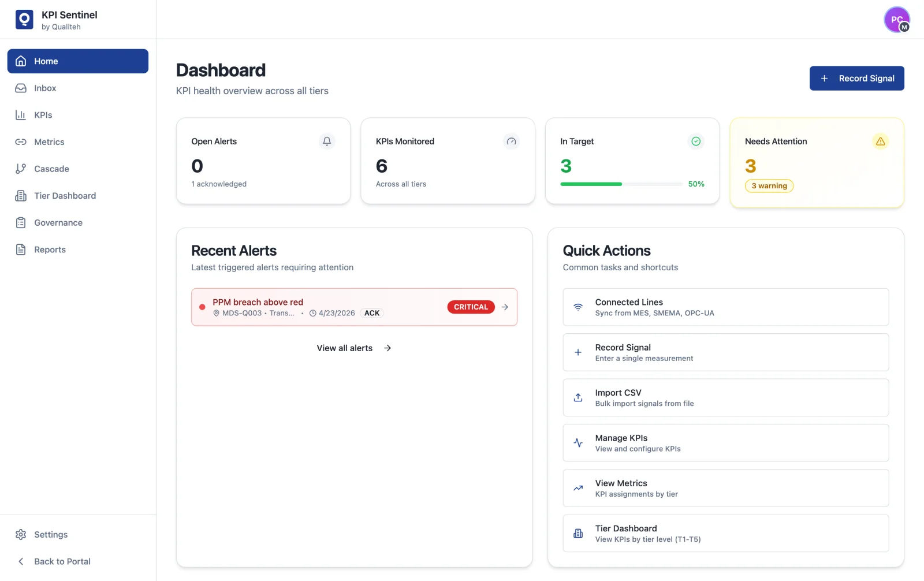Click the wifi icon for Connected Lines
This screenshot has width=924, height=581.
click(x=578, y=307)
